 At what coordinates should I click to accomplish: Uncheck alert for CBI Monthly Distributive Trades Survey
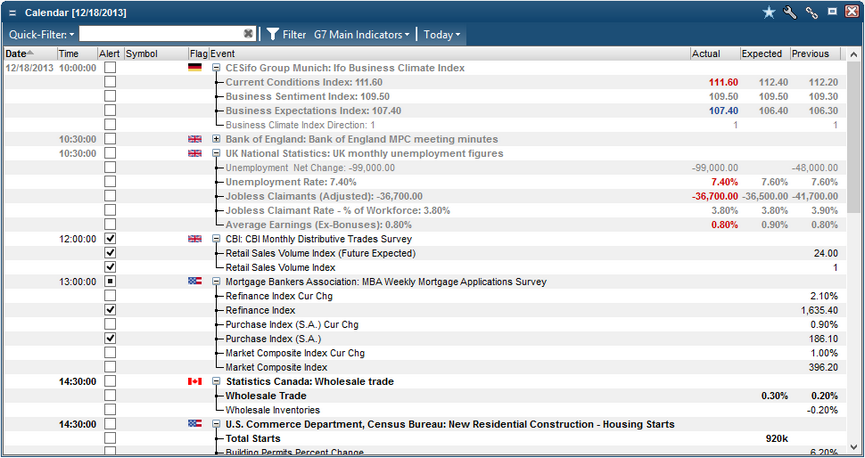(110, 239)
